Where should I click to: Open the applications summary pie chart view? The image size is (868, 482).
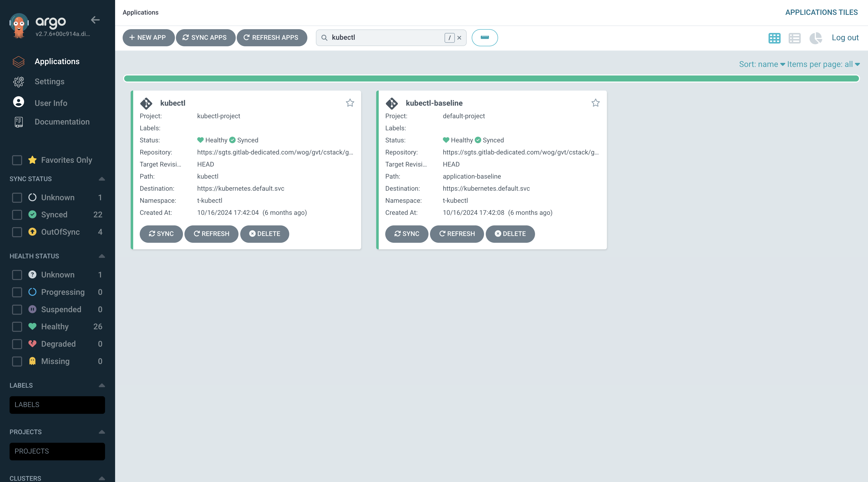[x=816, y=38]
